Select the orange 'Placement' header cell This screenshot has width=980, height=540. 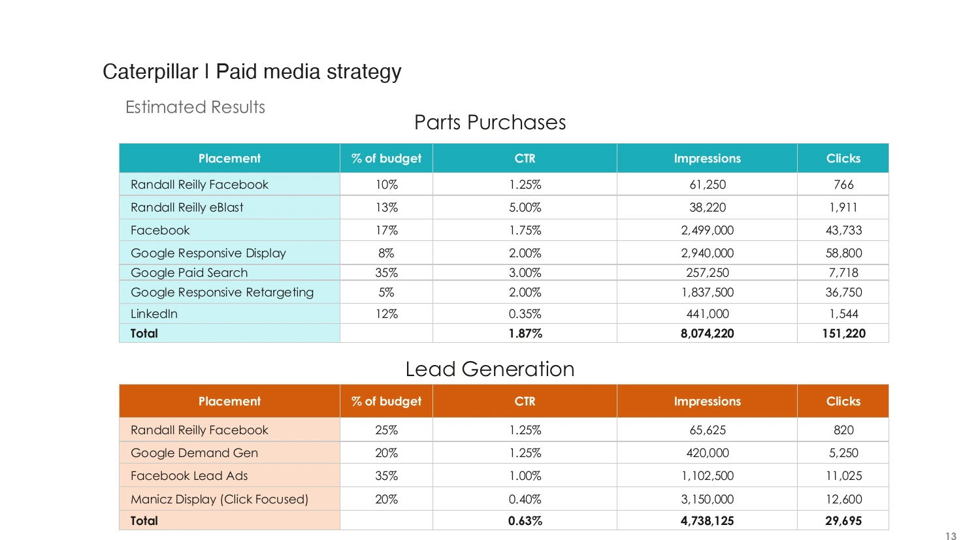coord(229,401)
